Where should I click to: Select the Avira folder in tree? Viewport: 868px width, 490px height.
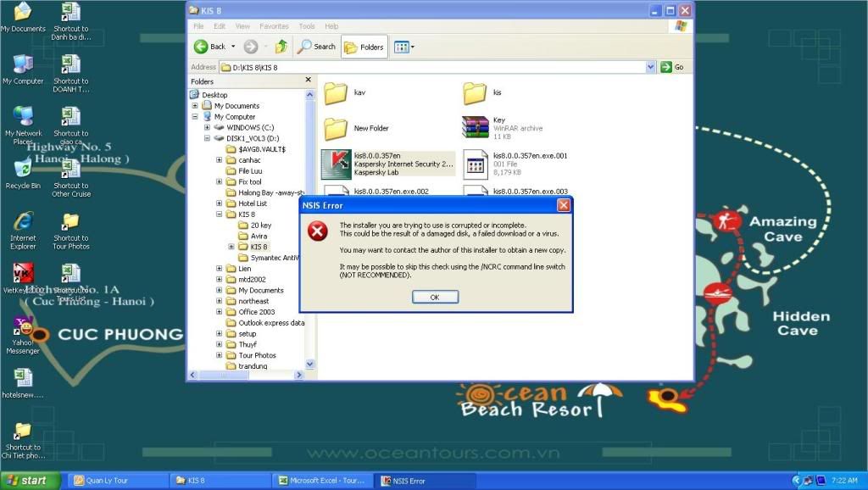click(259, 236)
